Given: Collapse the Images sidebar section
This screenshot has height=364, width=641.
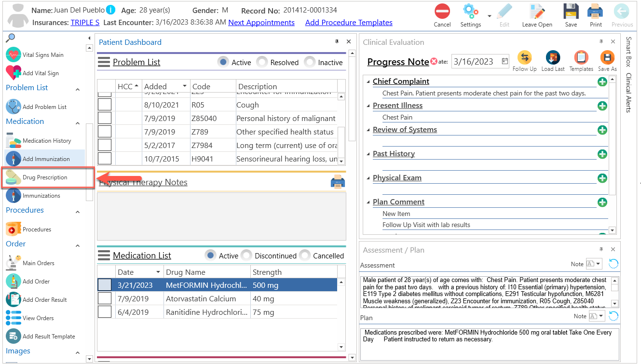Looking at the screenshot, I should click(x=78, y=353).
